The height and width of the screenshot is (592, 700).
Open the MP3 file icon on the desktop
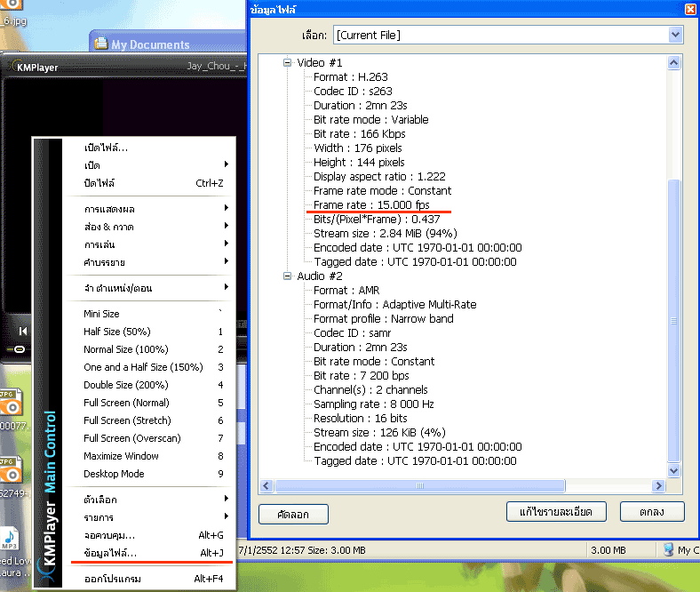tap(10, 540)
